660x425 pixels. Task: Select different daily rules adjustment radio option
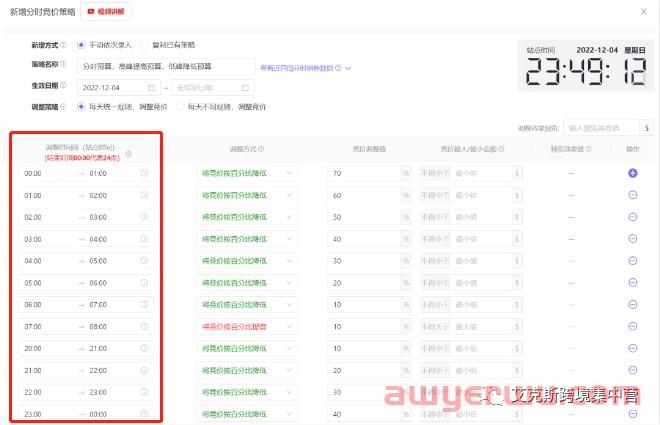click(180, 107)
